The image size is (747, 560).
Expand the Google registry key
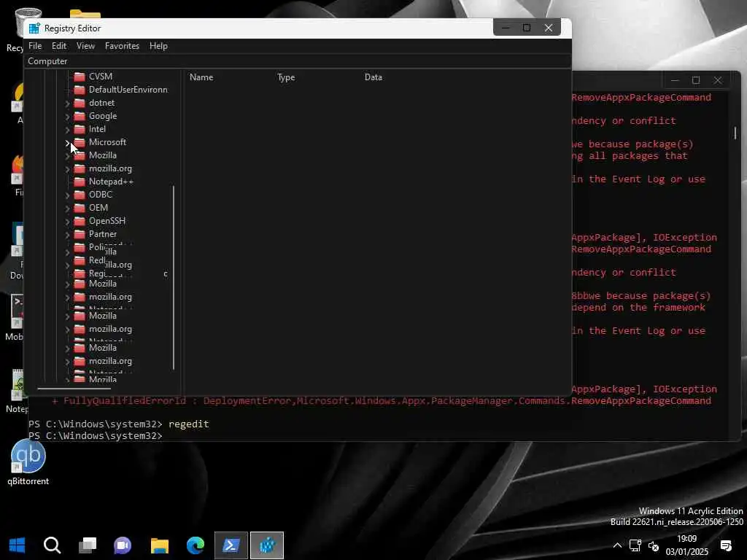(67, 116)
